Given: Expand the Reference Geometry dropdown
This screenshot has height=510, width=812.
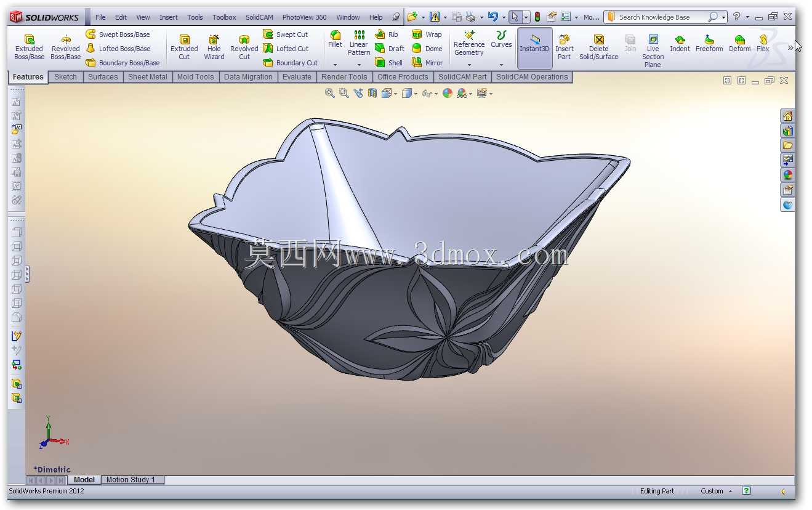Looking at the screenshot, I should click(469, 65).
